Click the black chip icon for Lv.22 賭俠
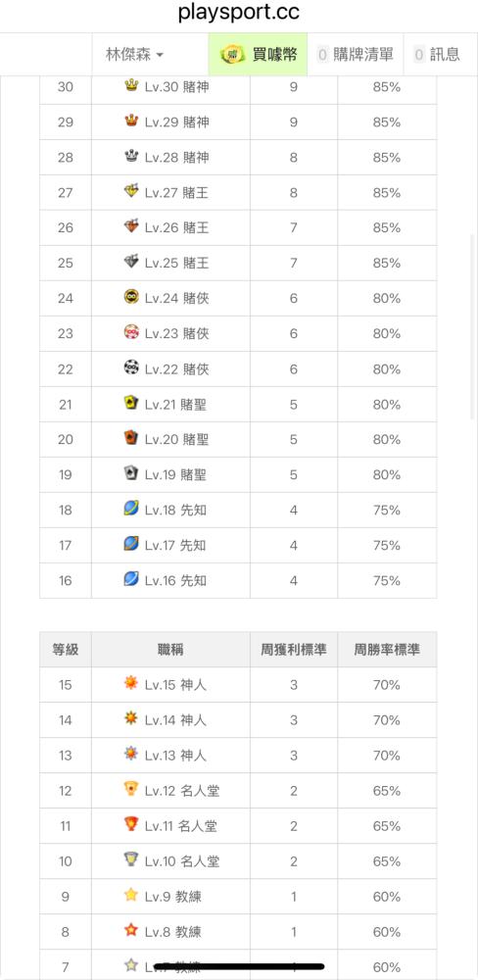 coord(131,367)
